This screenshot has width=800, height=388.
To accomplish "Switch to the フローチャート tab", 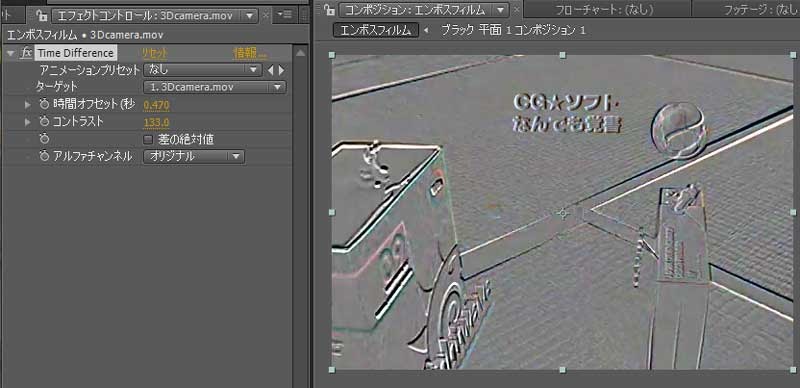I will click(x=604, y=10).
